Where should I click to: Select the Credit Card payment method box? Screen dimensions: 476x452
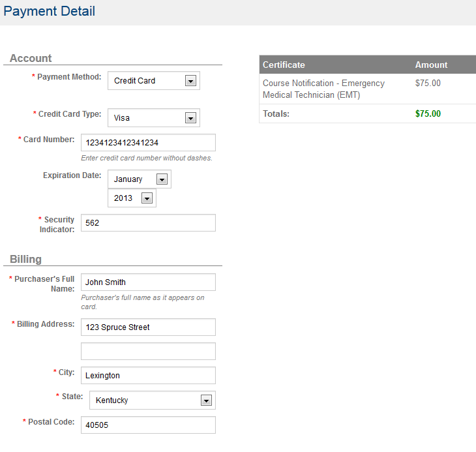(154, 81)
